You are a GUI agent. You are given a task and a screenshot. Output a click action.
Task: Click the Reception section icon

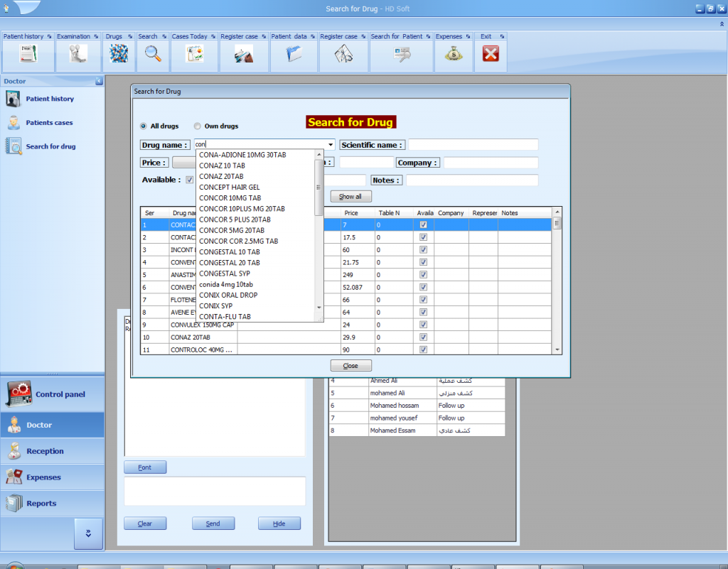point(14,451)
